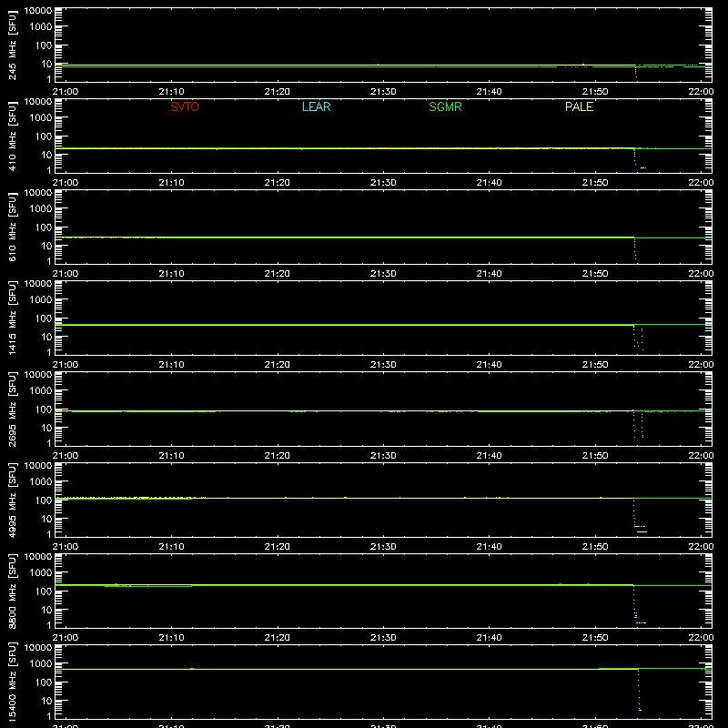
Task: Click the 22:00 time label under 410 MHz plot
Action: [x=701, y=183]
